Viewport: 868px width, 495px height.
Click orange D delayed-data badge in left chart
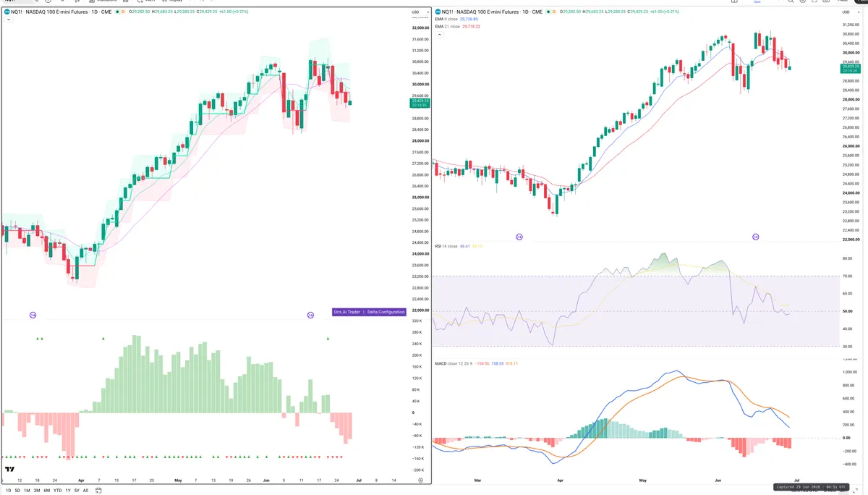pyautogui.click(x=124, y=12)
